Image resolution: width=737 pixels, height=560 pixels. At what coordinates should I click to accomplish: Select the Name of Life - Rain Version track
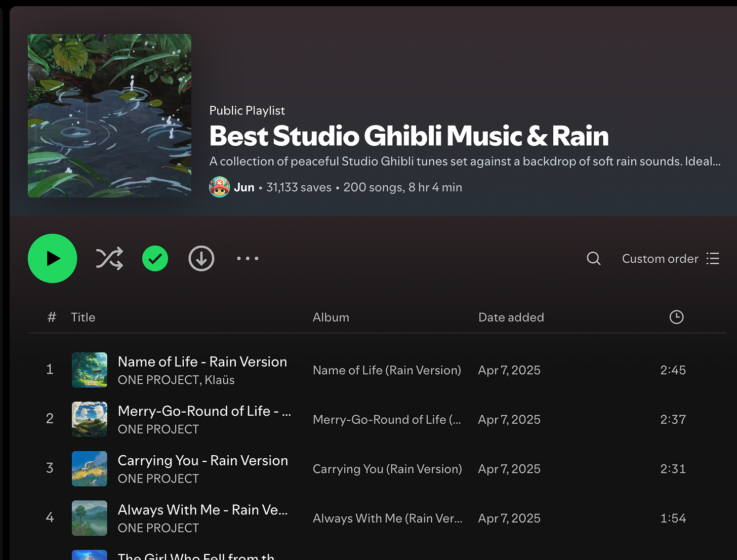(202, 362)
